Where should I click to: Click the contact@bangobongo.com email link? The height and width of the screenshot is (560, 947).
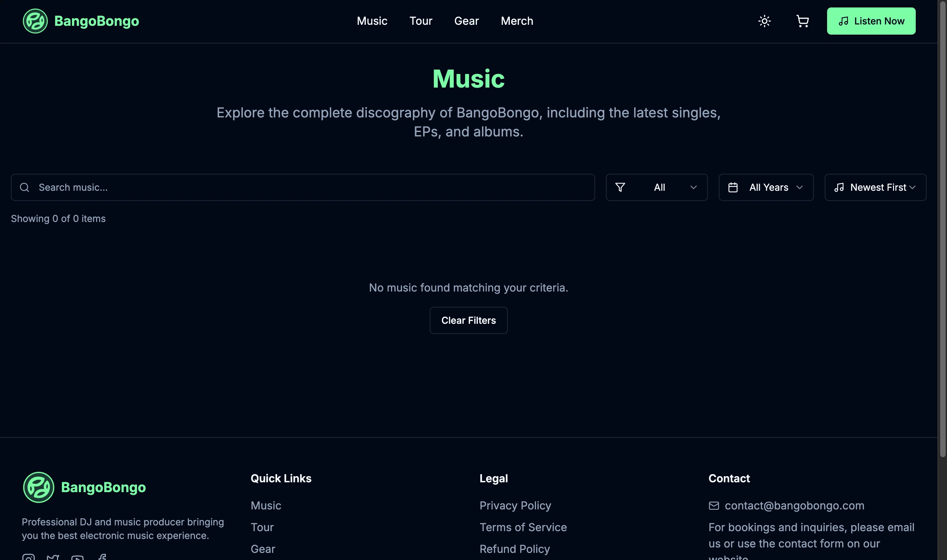point(794,506)
